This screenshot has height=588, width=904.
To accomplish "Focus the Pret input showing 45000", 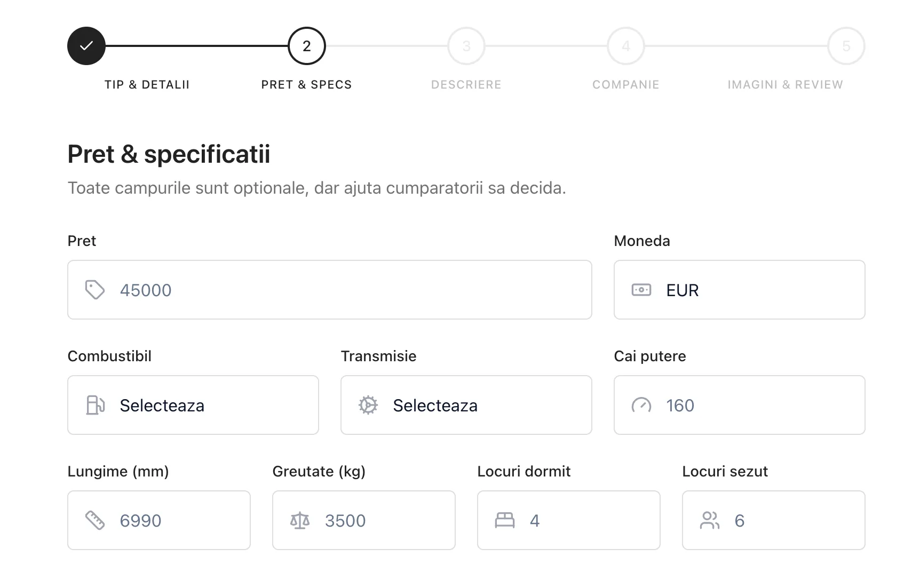I will [330, 290].
